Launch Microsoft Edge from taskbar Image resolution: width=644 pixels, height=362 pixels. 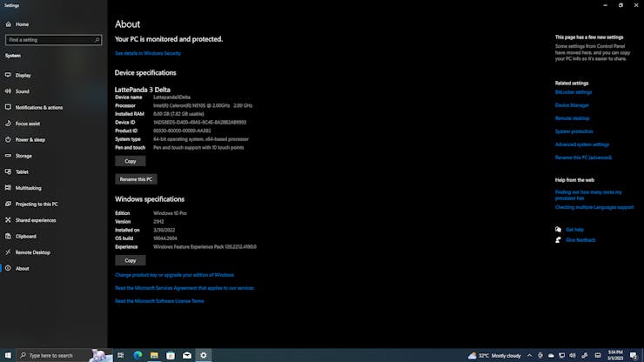click(138, 355)
